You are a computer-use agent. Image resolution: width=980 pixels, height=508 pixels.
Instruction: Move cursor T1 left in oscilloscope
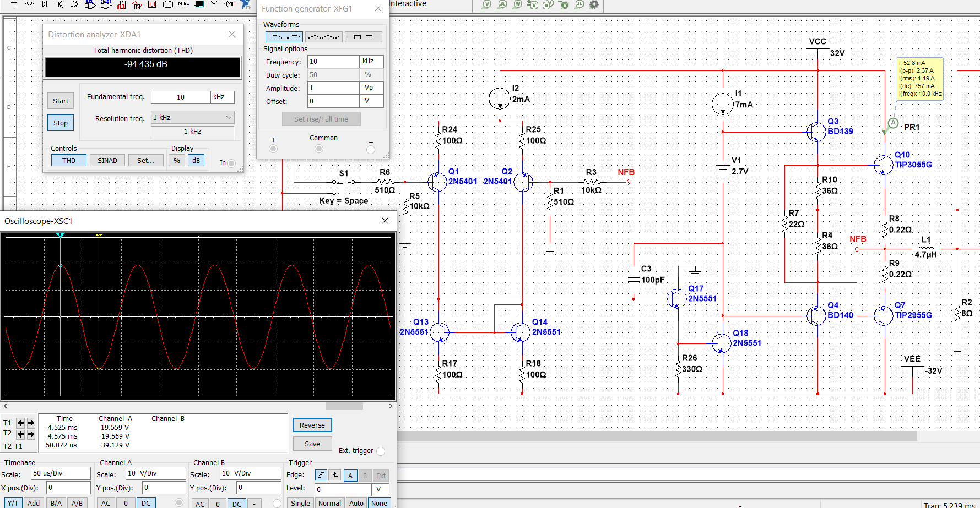pos(20,423)
